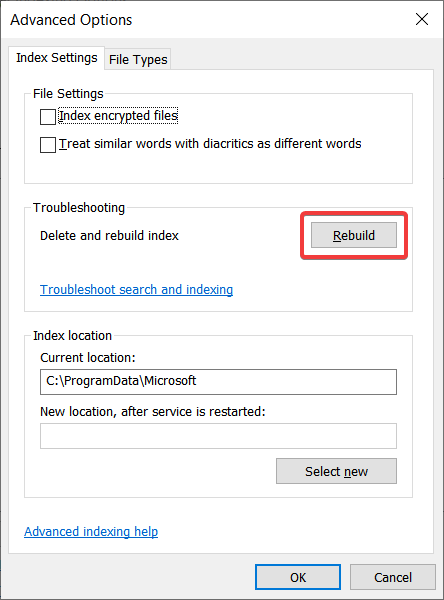Image resolution: width=444 pixels, height=600 pixels.
Task: Click the 'Current location:' label
Action: click(88, 357)
